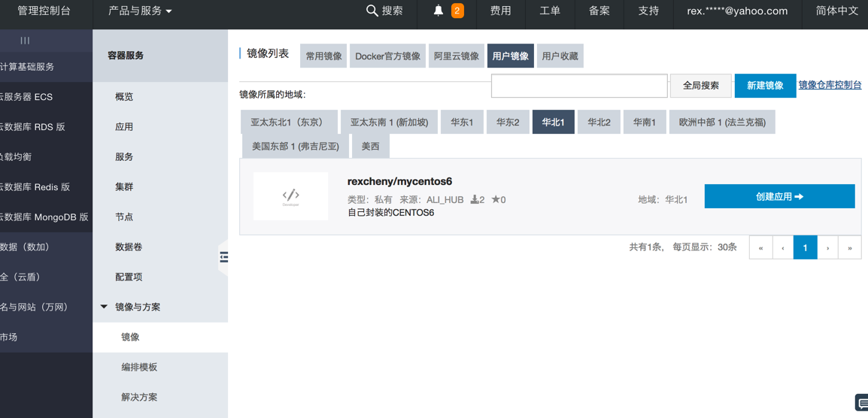
Task: Select region 华南1
Action: [645, 122]
